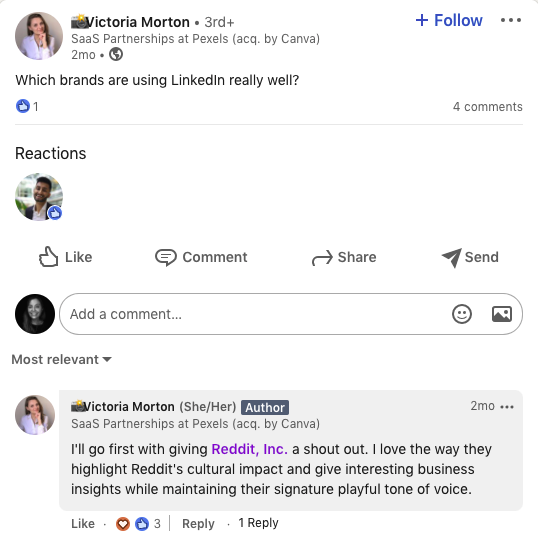The width and height of the screenshot is (538, 542).
Task: Attach a photo with image icon
Action: pos(502,314)
